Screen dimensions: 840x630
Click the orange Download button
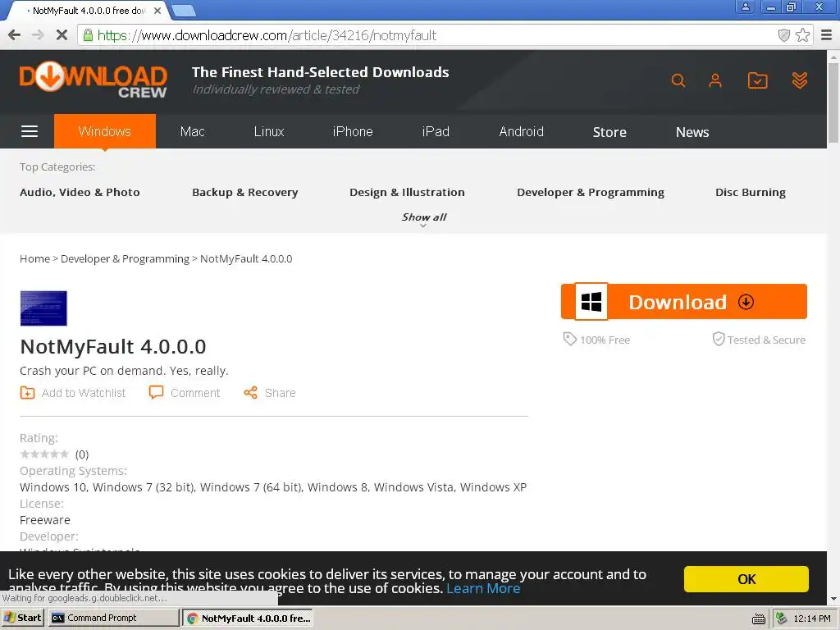pyautogui.click(x=683, y=302)
